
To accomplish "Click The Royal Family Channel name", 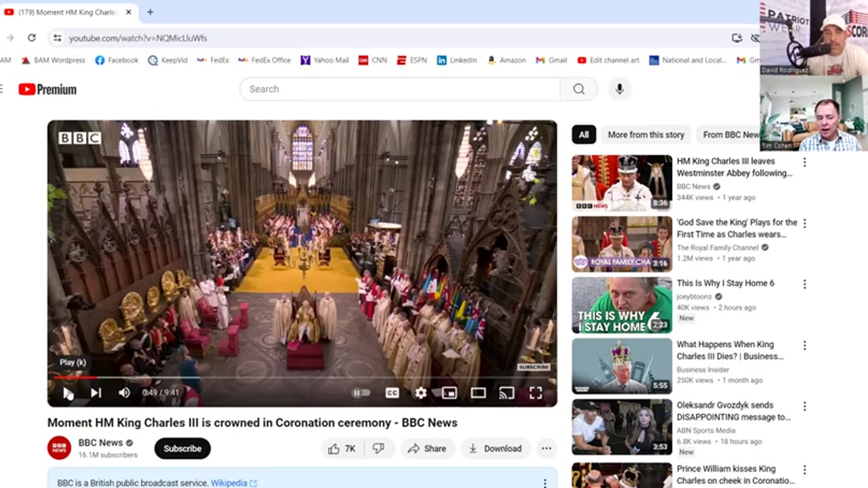I will pyautogui.click(x=717, y=247).
